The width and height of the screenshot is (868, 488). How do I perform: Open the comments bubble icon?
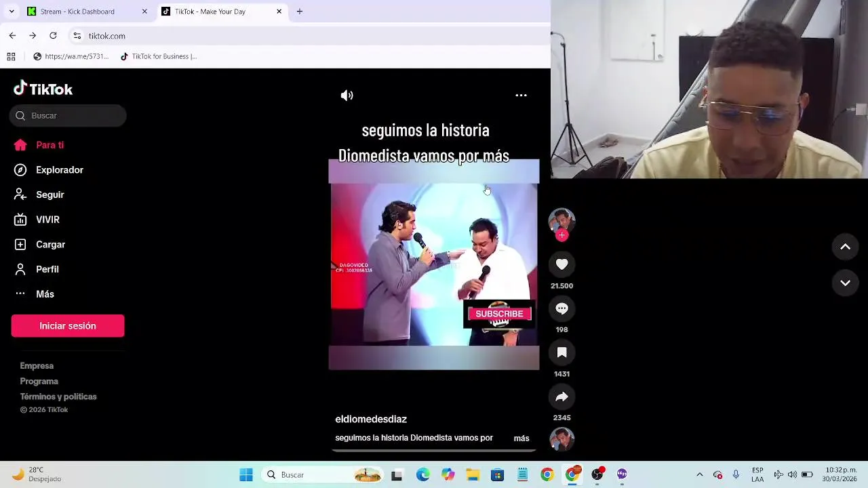561,308
